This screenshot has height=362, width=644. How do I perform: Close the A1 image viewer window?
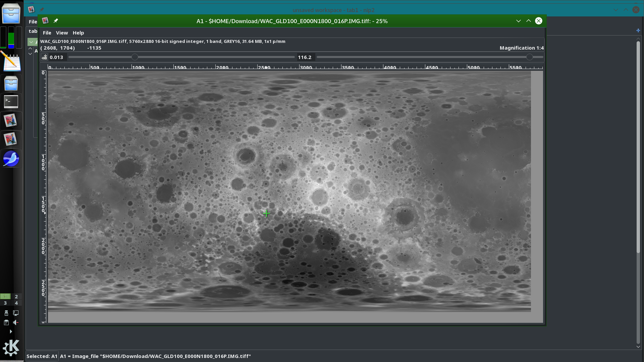539,21
